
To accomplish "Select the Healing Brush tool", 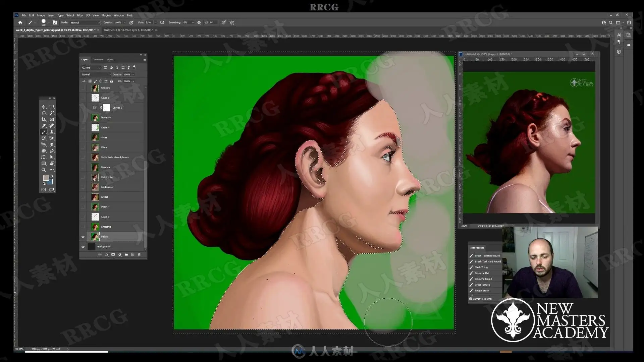I will coord(52,126).
